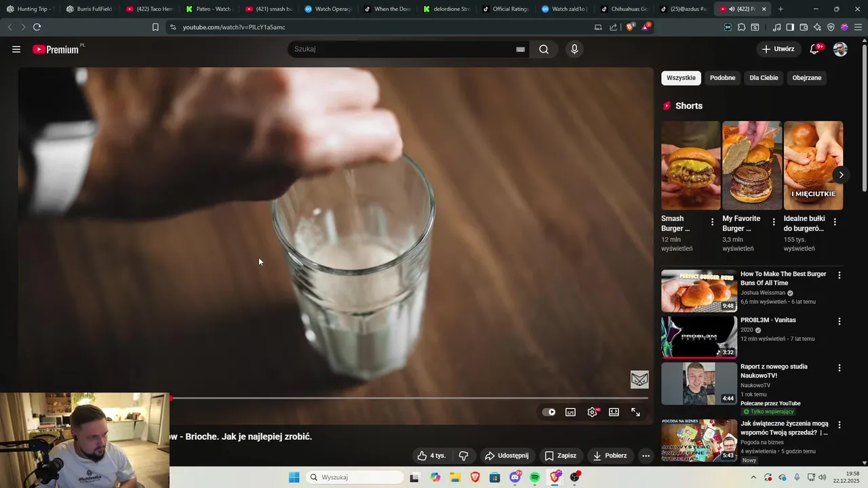
Task: Open the Brave VPN shield icon
Action: coord(831,27)
